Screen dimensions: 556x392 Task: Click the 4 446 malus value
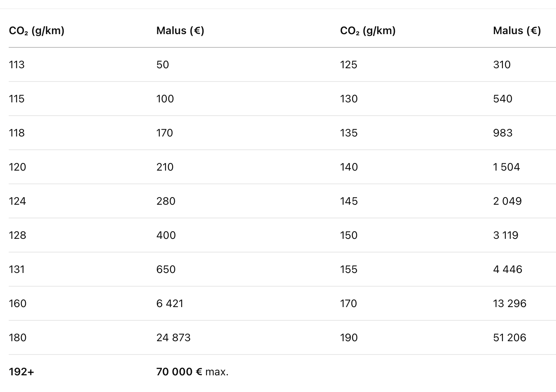(507, 270)
